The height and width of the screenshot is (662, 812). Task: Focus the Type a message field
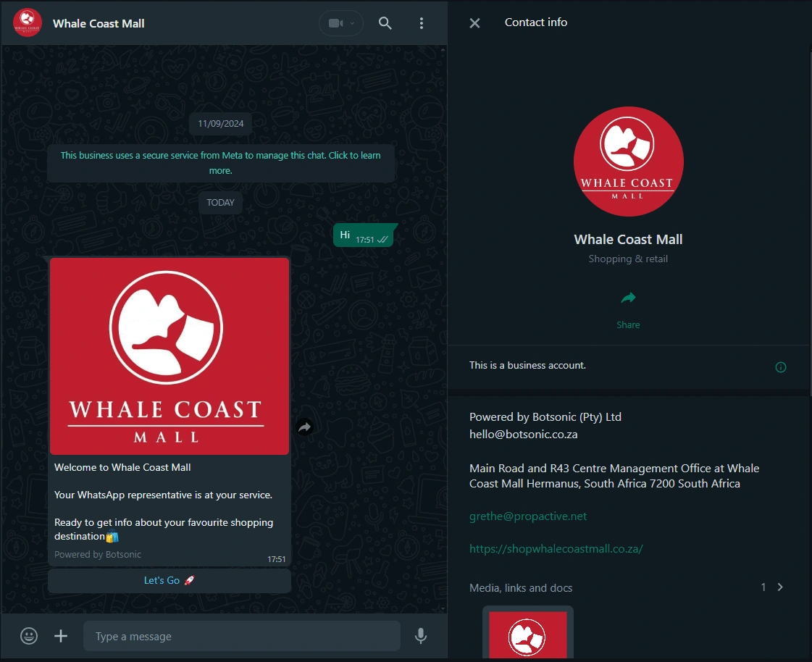click(242, 636)
